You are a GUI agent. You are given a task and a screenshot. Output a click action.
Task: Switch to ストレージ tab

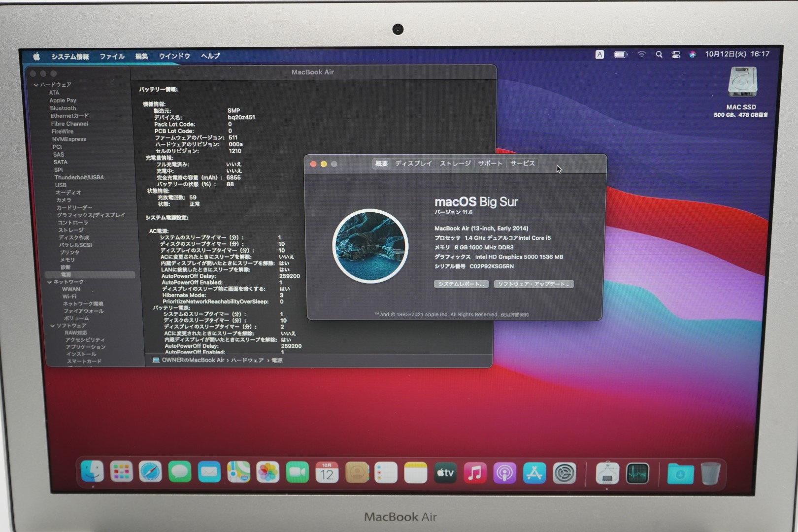pos(455,164)
